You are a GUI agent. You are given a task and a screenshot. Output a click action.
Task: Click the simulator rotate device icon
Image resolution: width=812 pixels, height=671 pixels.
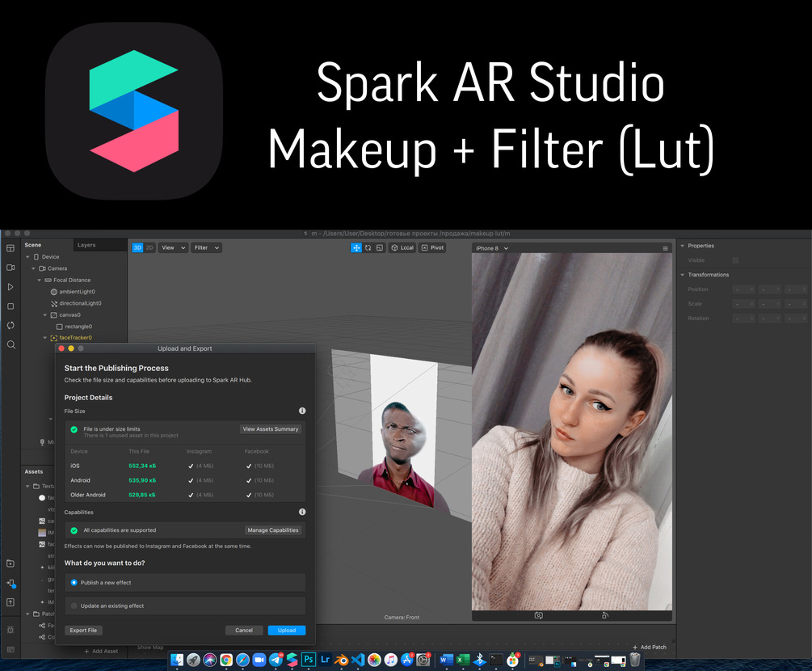coord(605,615)
